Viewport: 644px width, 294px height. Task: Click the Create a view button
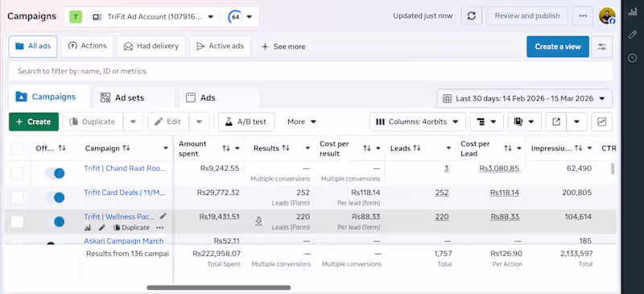[x=558, y=47]
